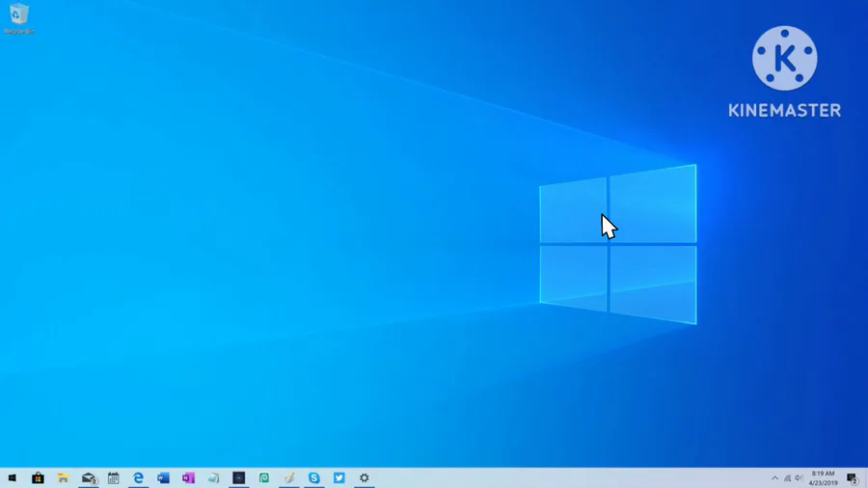Open the Action Center notifications icon
The width and height of the screenshot is (868, 488).
tap(853, 478)
